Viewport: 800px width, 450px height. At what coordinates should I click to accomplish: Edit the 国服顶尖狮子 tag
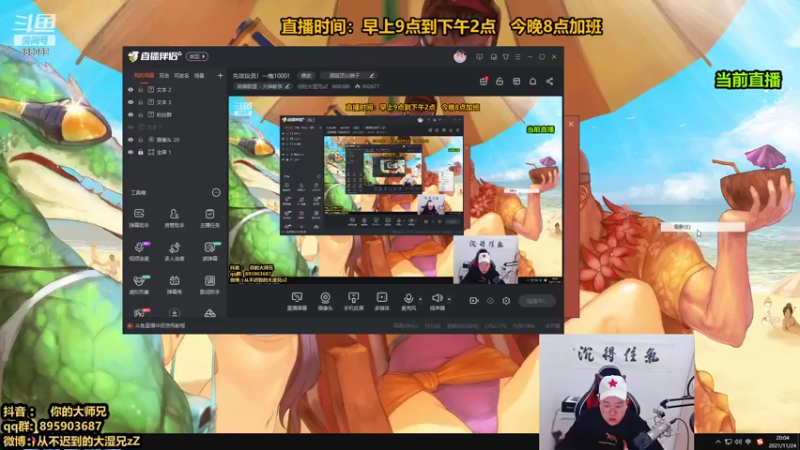pos(372,76)
